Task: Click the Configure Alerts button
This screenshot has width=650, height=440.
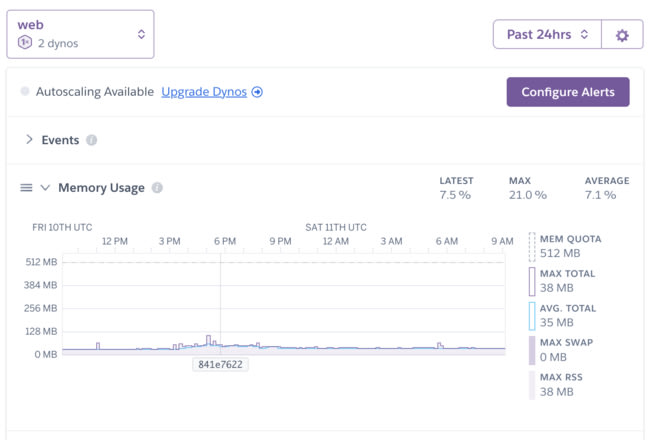Action: click(567, 91)
